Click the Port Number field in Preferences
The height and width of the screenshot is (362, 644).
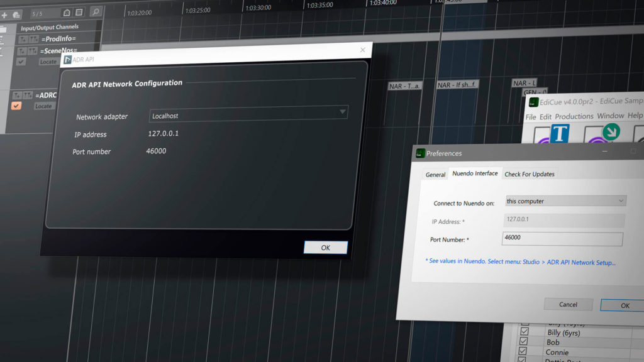click(x=562, y=239)
